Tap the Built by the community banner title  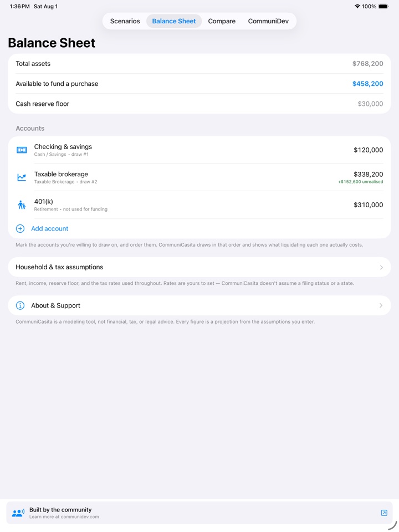point(60,510)
